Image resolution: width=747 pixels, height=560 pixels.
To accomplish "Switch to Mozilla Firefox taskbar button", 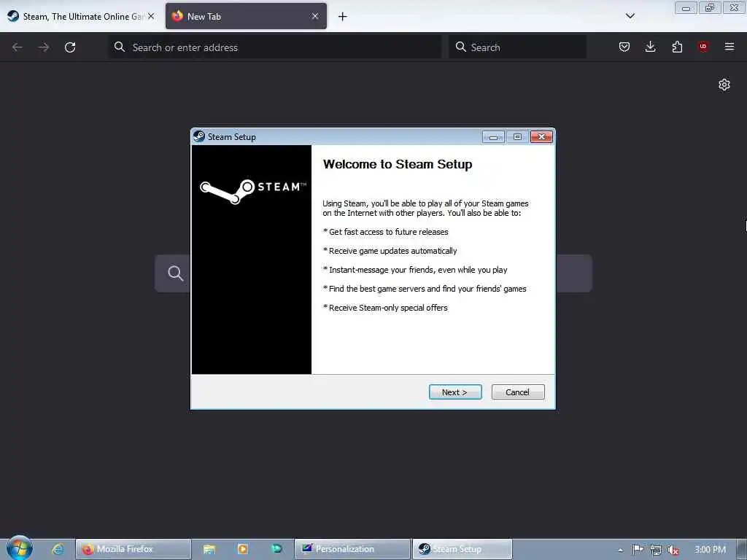I will [x=133, y=549].
